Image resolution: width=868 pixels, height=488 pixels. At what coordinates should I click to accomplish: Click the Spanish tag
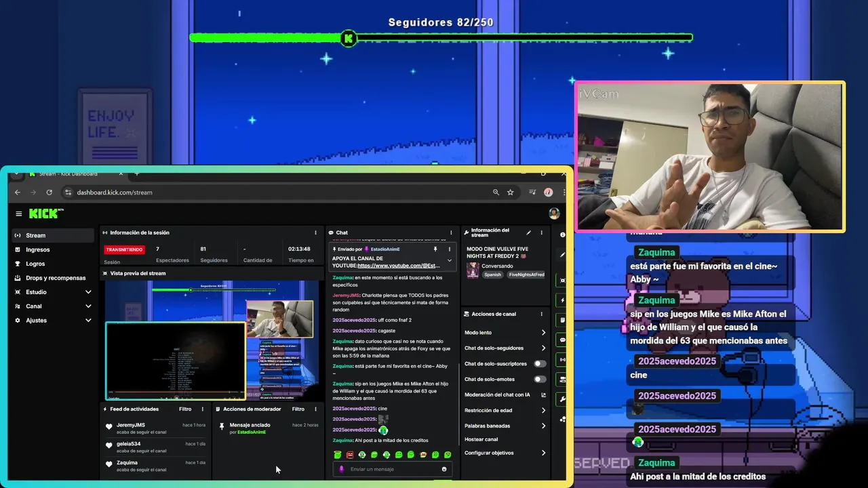coord(493,274)
